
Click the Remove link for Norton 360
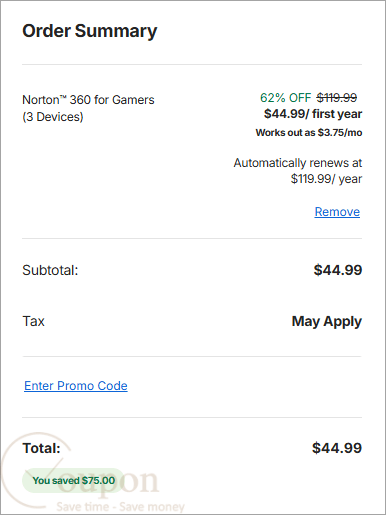click(x=337, y=212)
